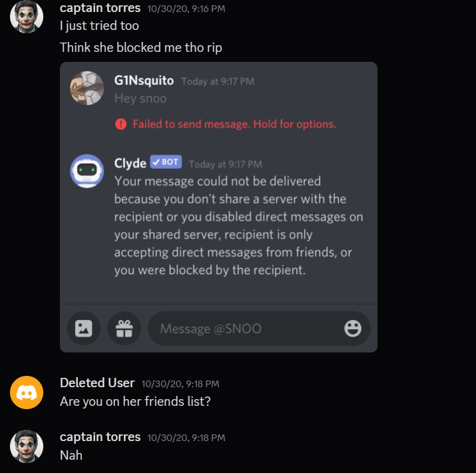Click Clyde's robot avatar
The height and width of the screenshot is (473, 476).
pos(87,171)
